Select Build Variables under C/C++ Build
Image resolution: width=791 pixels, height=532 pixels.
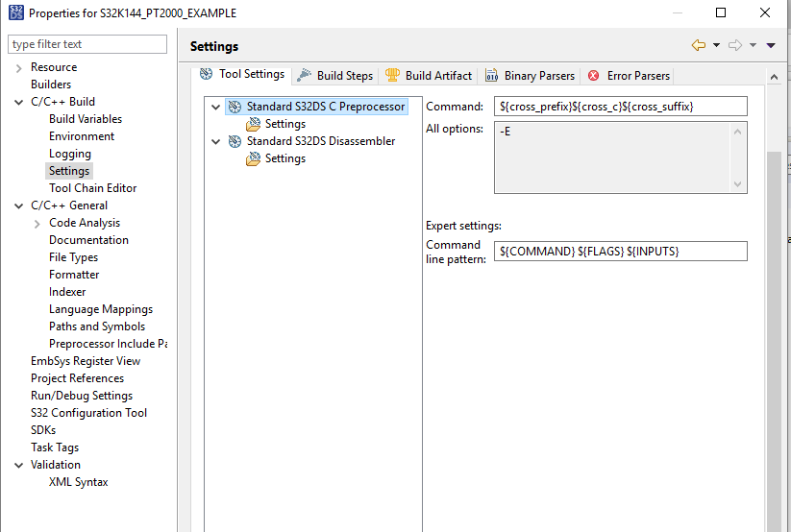86,119
